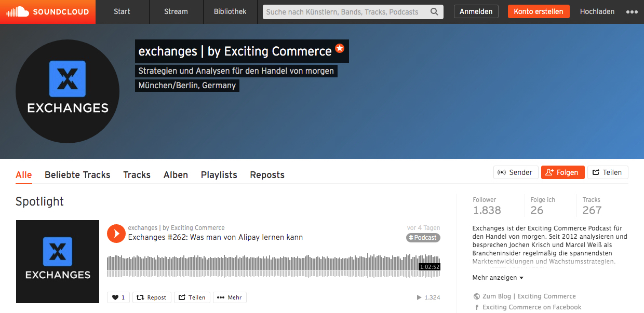Click the Sender station button

tap(515, 172)
